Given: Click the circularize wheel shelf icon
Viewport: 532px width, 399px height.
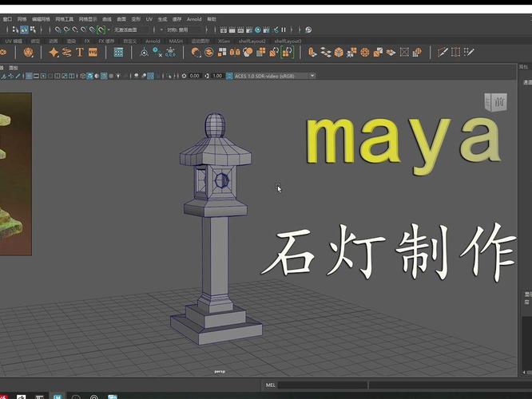Looking at the screenshot, I should (365, 52).
